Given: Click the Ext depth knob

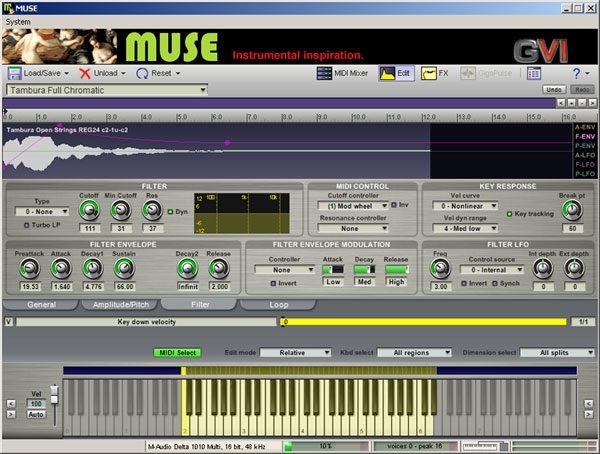Looking at the screenshot, I should 574,268.
